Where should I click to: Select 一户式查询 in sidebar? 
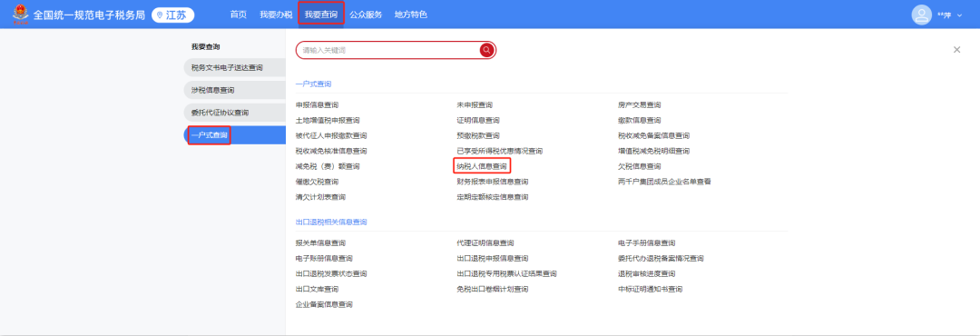tap(235, 135)
